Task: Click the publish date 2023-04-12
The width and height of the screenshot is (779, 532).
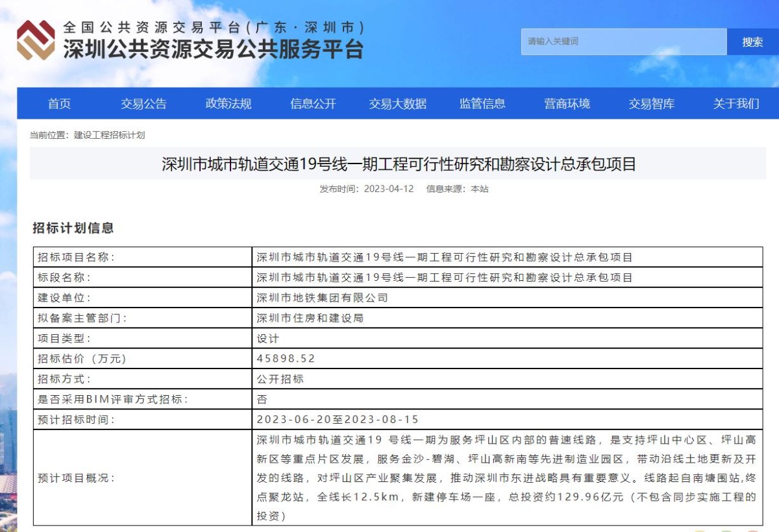Action: [x=388, y=189]
